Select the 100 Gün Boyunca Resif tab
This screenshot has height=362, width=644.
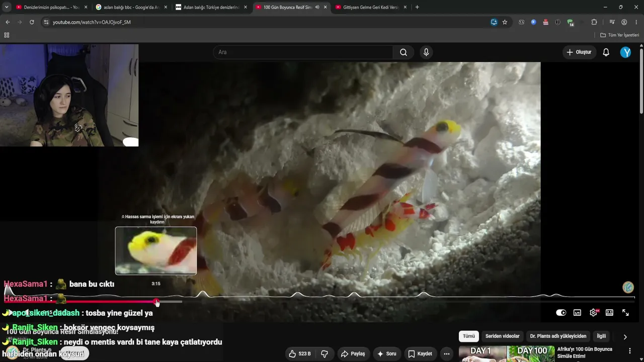[291, 7]
